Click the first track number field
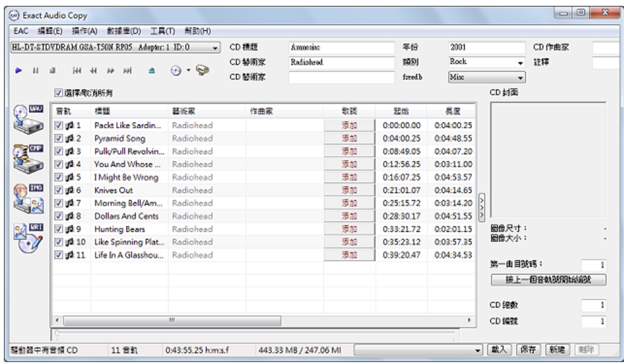 pyautogui.click(x=593, y=265)
